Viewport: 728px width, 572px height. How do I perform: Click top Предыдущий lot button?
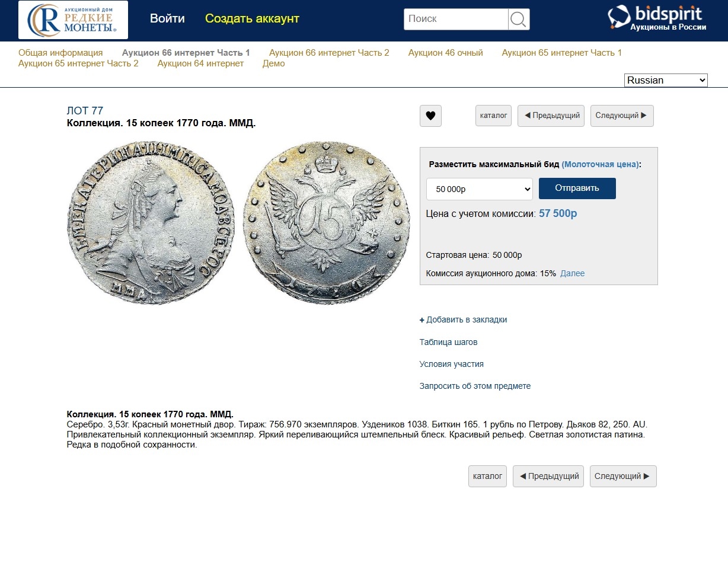tap(551, 116)
